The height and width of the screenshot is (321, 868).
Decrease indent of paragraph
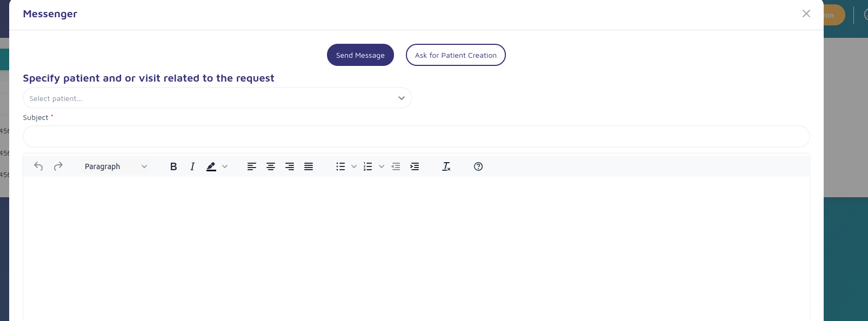(396, 166)
